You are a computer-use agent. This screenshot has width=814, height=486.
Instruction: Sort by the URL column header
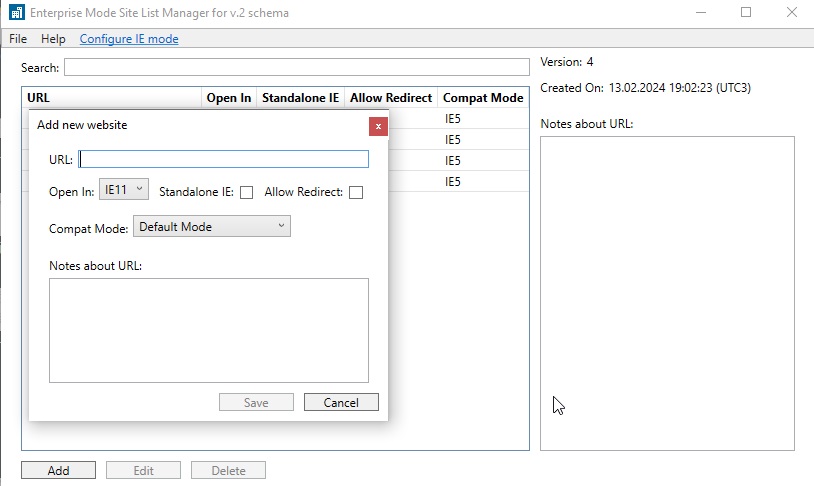(x=112, y=98)
